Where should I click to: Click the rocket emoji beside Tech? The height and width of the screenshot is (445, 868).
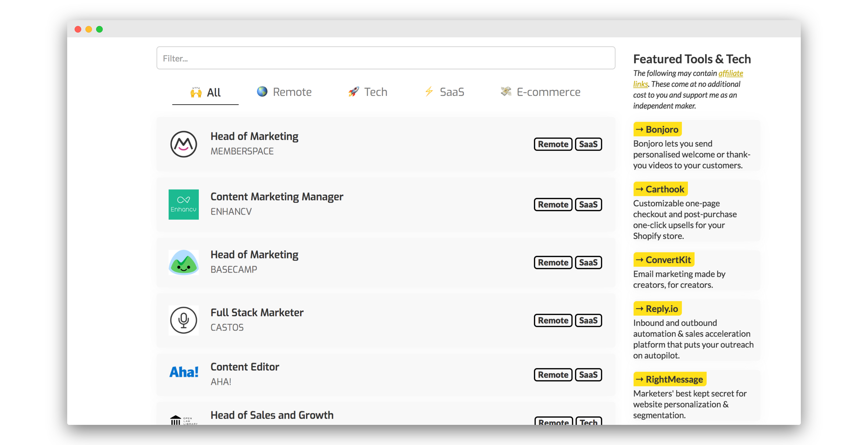353,91
